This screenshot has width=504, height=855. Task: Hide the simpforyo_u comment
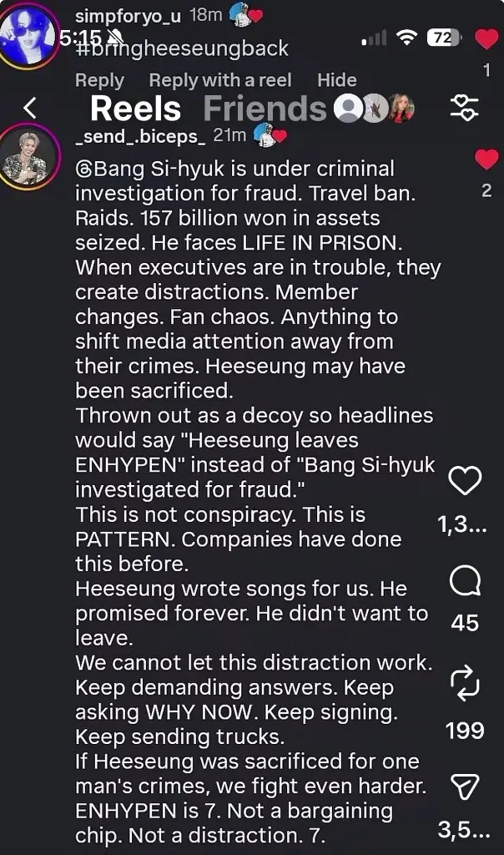(x=336, y=80)
